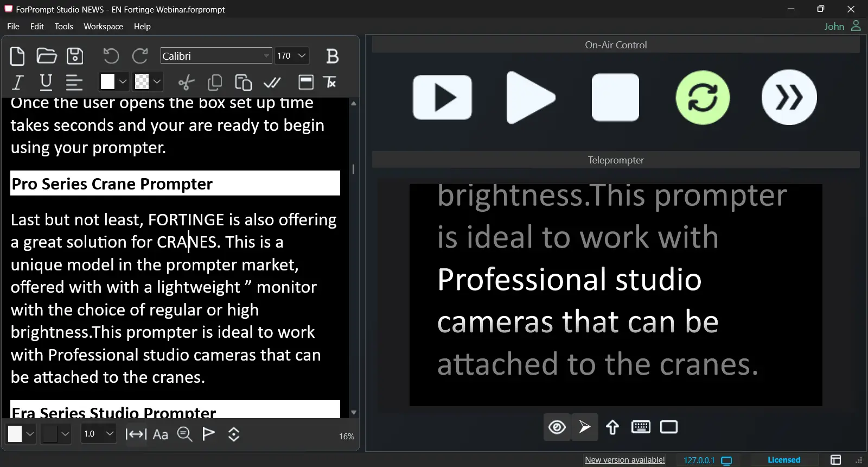Paste clipboard content into script
Screen dimensions: 868x467
click(244, 83)
